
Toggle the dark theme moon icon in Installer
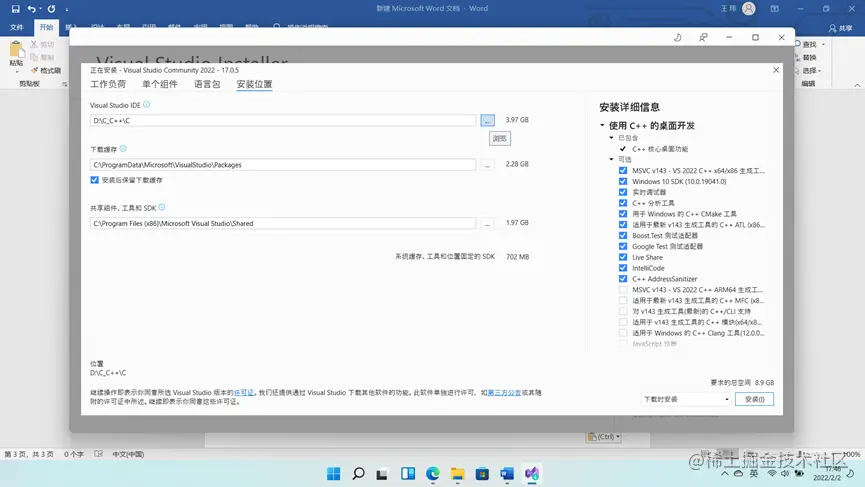click(677, 38)
